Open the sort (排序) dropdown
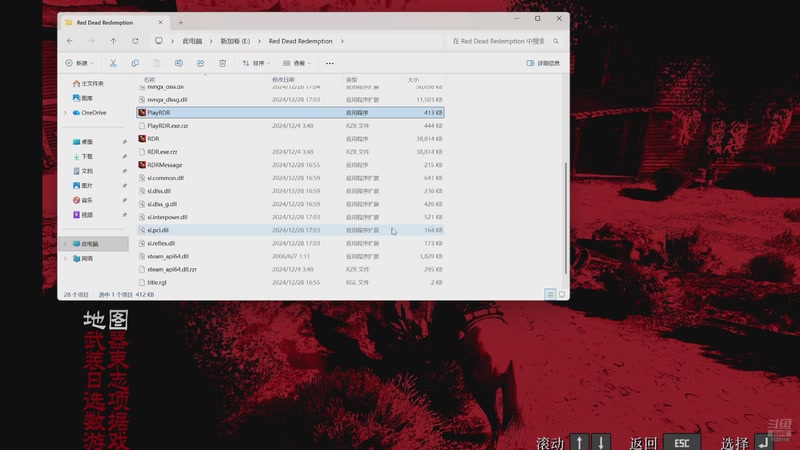 pyautogui.click(x=256, y=63)
